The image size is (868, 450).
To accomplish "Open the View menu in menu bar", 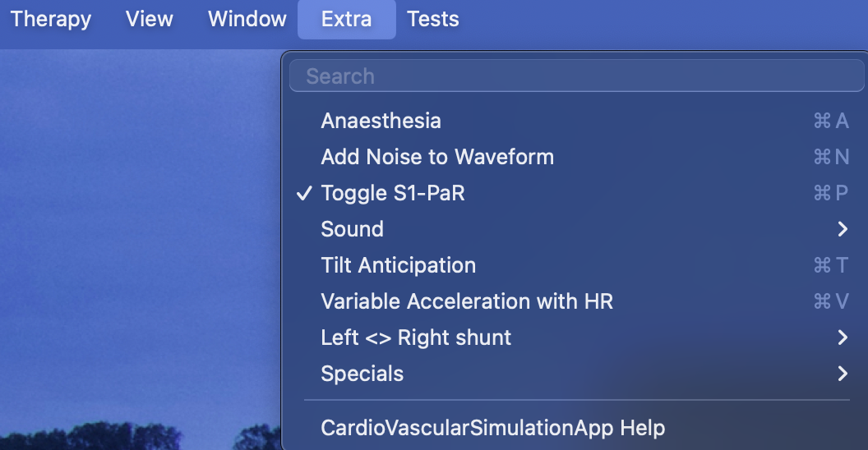I will point(150,19).
